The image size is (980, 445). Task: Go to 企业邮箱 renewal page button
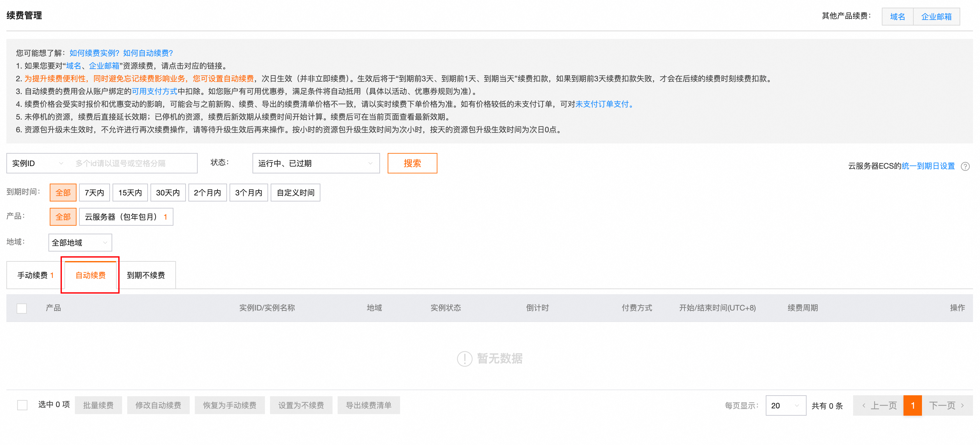coord(936,17)
